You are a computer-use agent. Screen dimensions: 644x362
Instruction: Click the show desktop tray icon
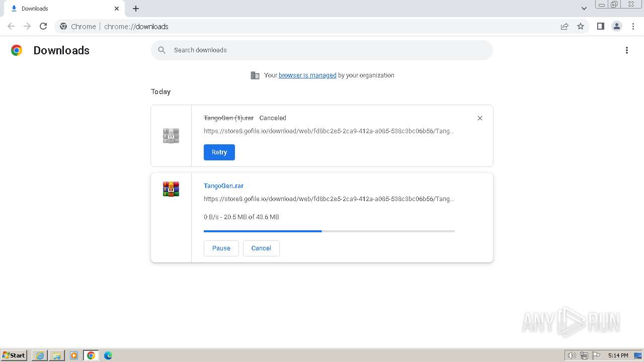click(x=638, y=355)
